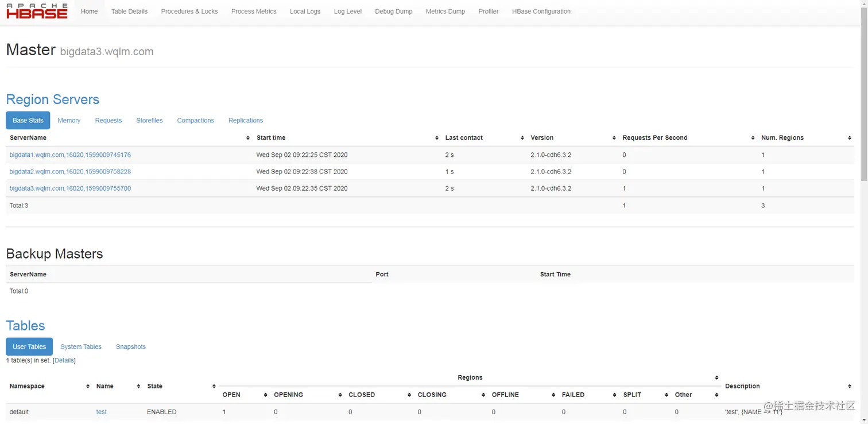Open the test table link

pyautogui.click(x=102, y=412)
